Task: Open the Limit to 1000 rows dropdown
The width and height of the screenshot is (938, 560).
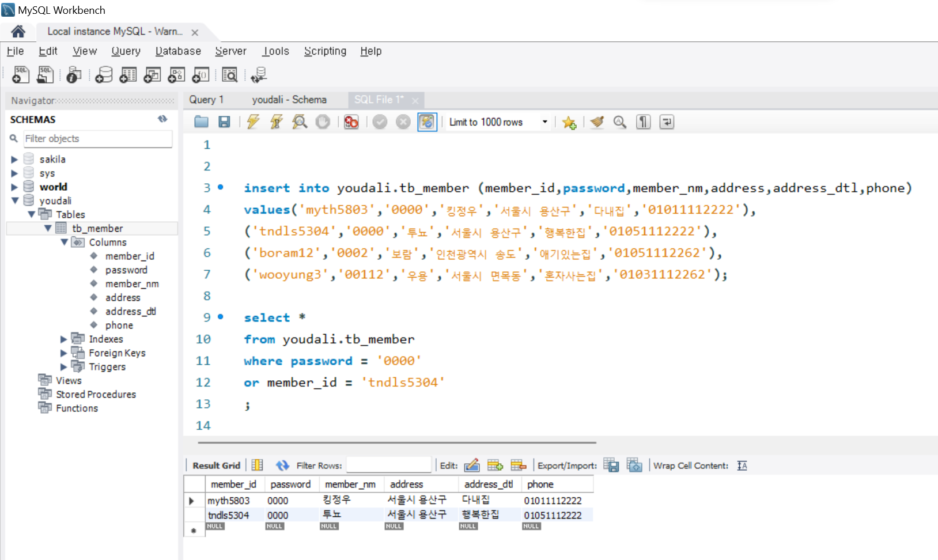Action: [x=544, y=122]
